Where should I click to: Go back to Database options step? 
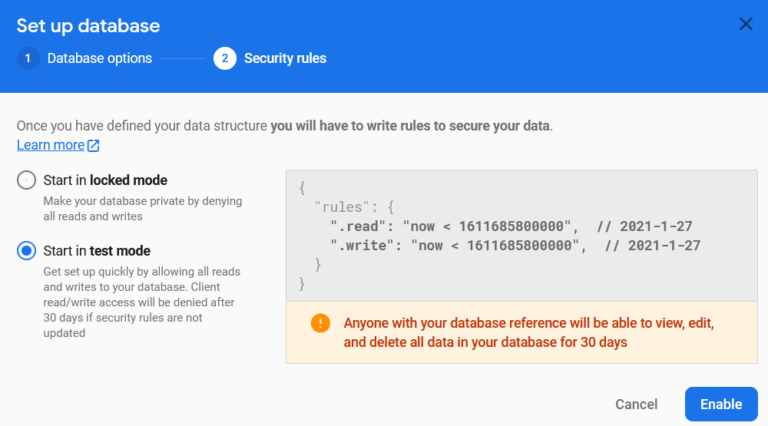pyautogui.click(x=99, y=58)
